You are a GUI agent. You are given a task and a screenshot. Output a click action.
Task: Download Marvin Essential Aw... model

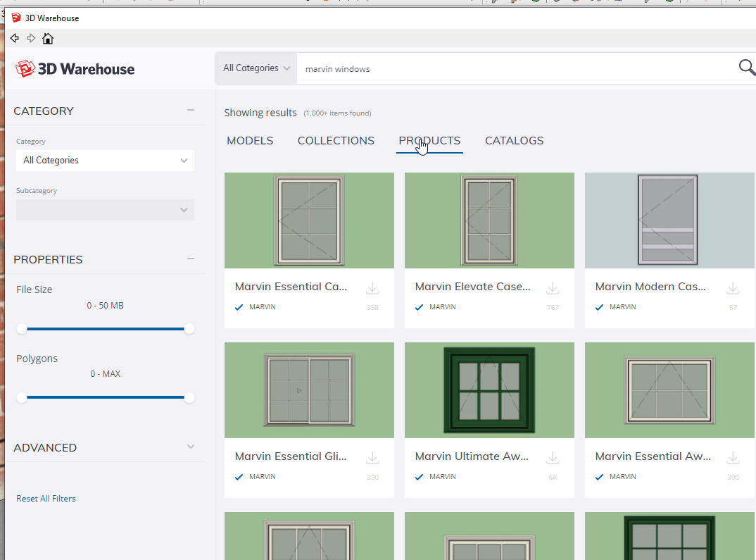[x=733, y=458]
